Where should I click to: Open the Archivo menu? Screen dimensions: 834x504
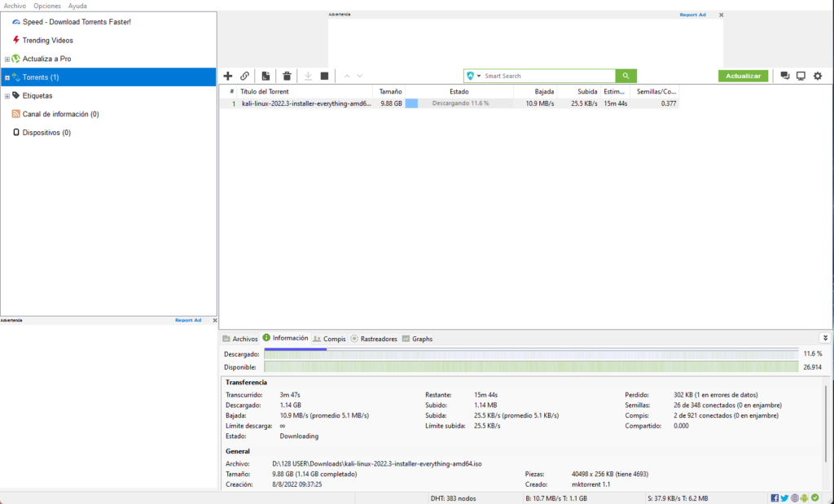point(15,6)
